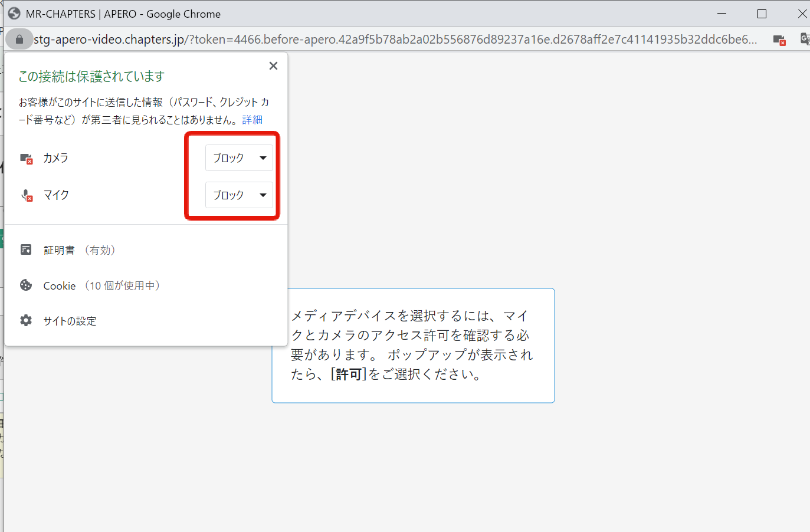
Task: Maximize the Chrome window
Action: click(x=762, y=14)
